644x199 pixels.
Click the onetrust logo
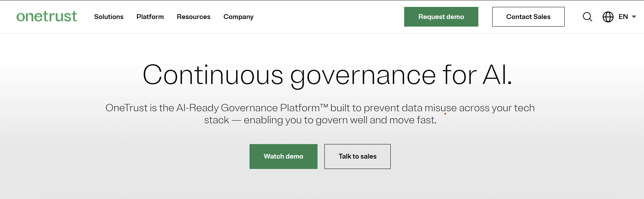pos(47,17)
